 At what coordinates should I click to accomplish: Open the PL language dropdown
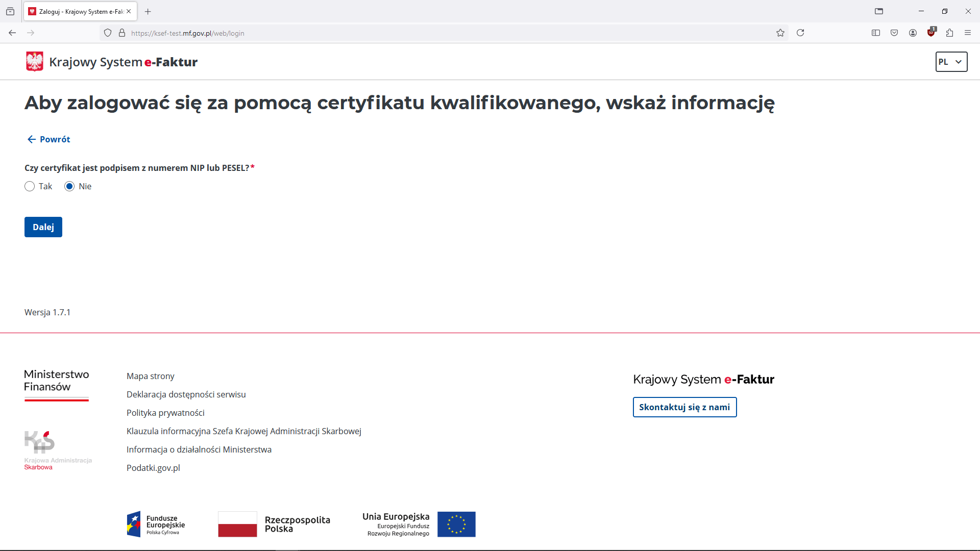pyautogui.click(x=951, y=62)
